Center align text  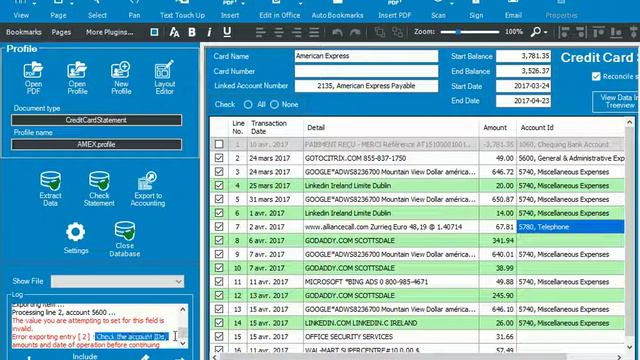279,32
